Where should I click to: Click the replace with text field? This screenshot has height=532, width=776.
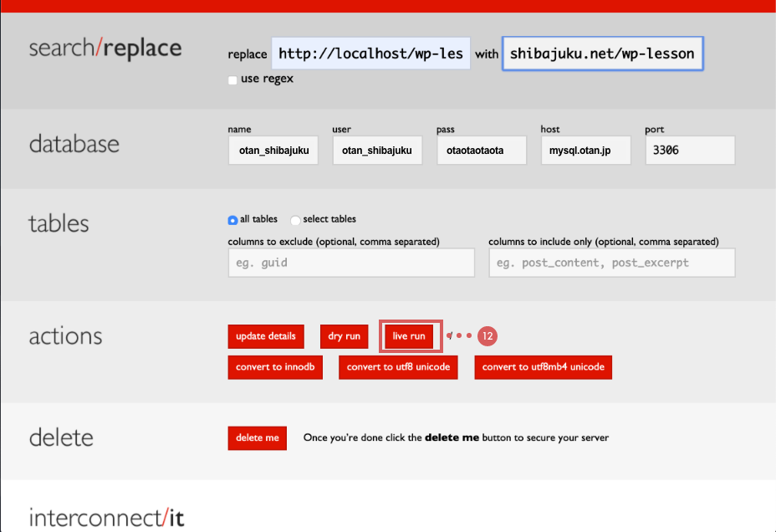pyautogui.click(x=602, y=54)
